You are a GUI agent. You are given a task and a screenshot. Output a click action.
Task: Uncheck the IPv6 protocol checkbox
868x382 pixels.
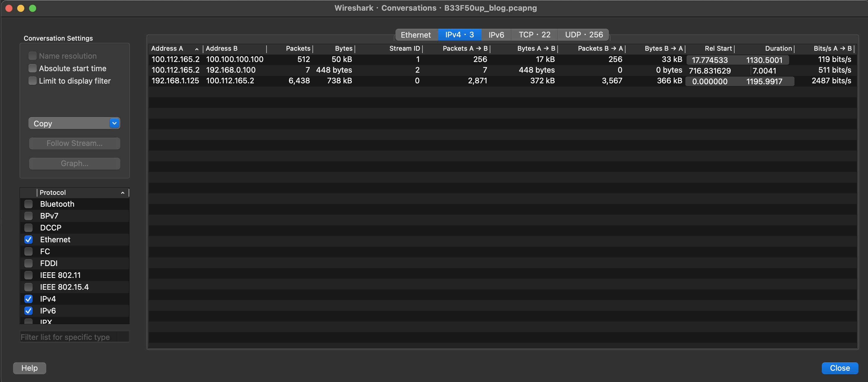(x=29, y=311)
